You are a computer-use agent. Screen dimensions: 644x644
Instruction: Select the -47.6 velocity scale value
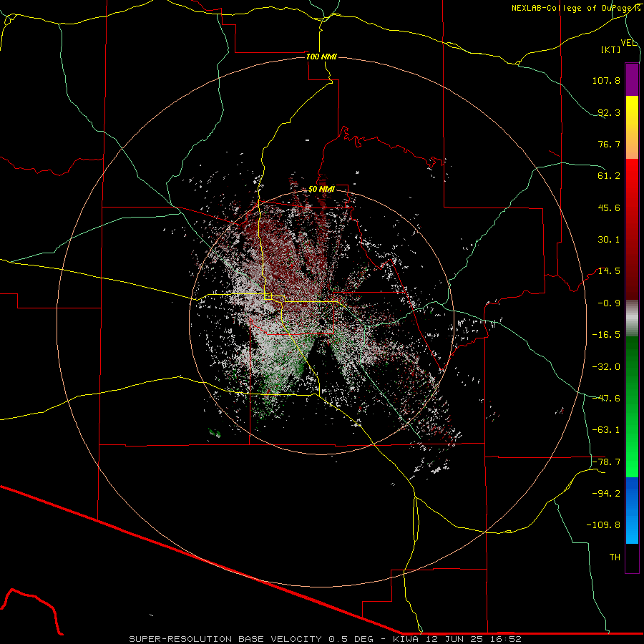(606, 399)
